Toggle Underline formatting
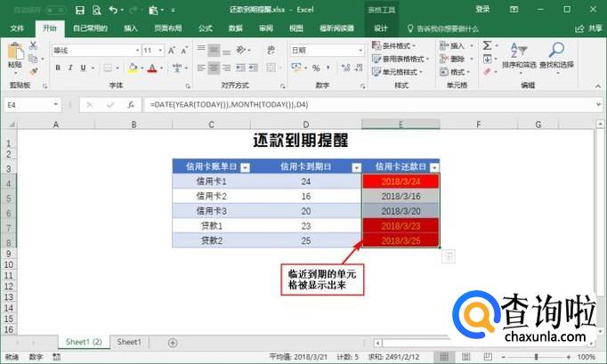 83,68
